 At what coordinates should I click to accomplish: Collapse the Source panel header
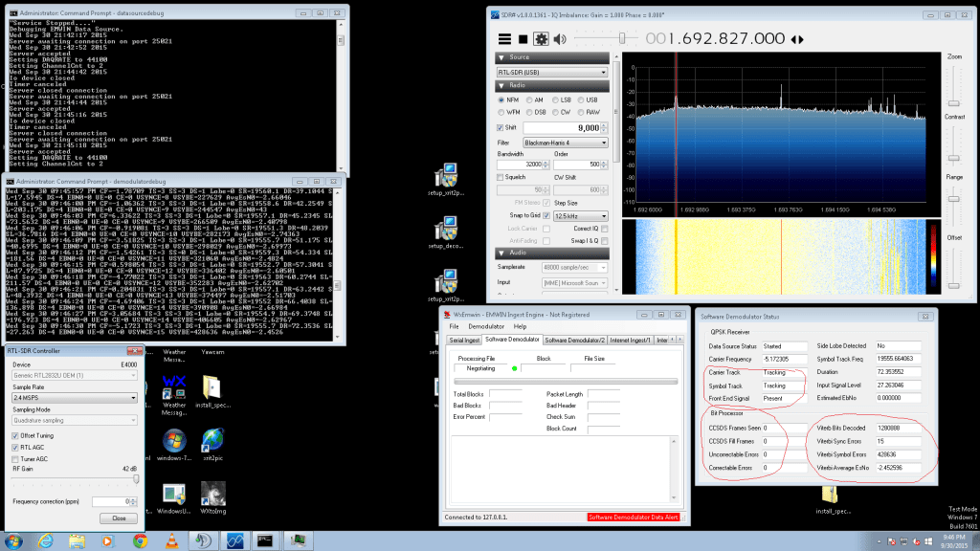pyautogui.click(x=552, y=57)
